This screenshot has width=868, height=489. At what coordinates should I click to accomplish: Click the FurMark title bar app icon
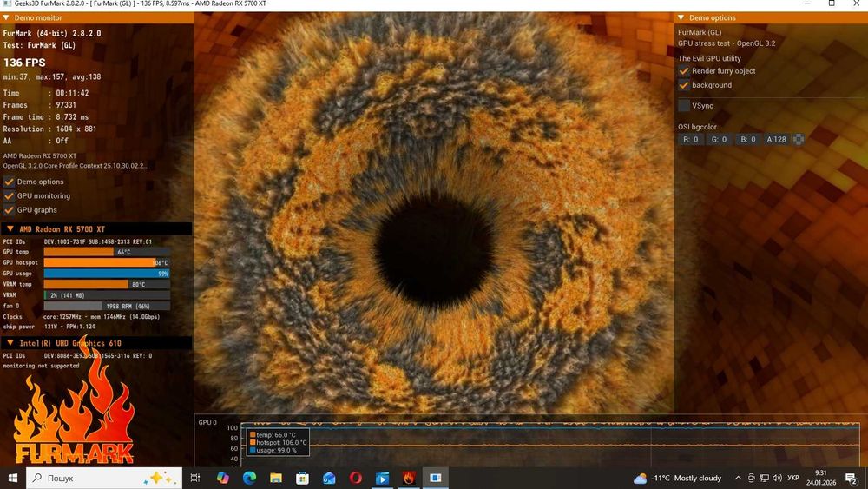(x=7, y=3)
